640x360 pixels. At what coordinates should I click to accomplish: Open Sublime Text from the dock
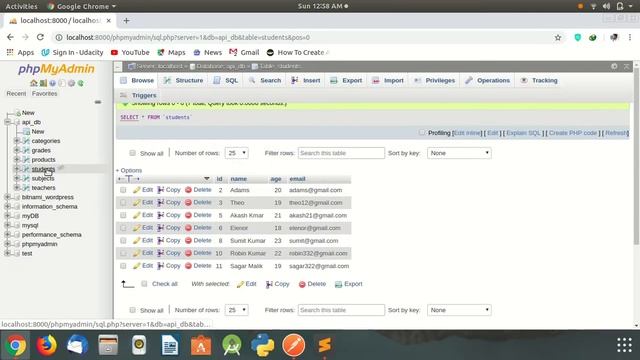click(324, 345)
